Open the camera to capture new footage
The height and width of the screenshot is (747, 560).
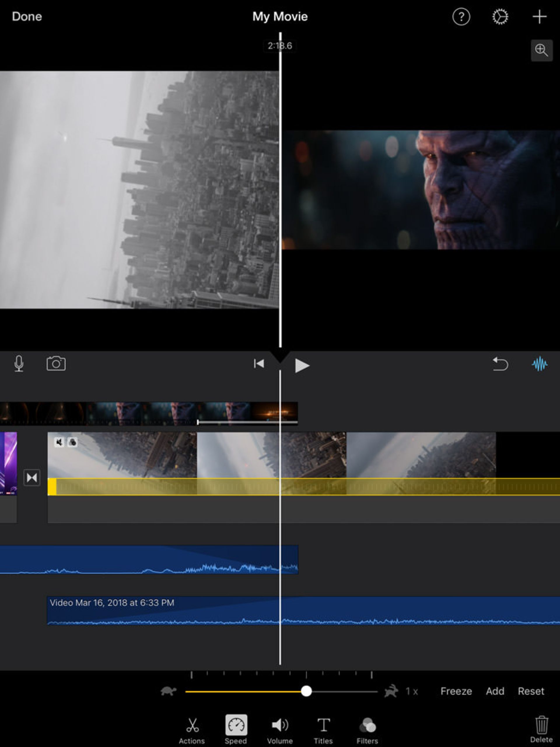(56, 364)
